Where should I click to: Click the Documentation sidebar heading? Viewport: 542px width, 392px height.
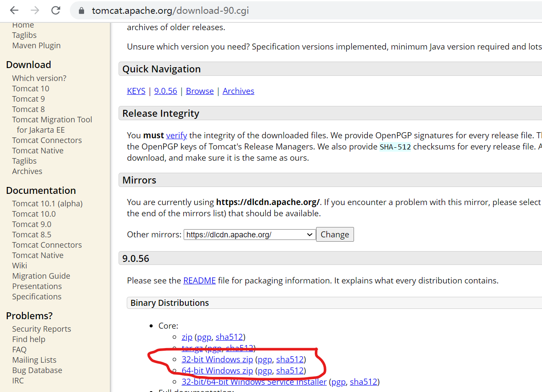click(x=41, y=190)
